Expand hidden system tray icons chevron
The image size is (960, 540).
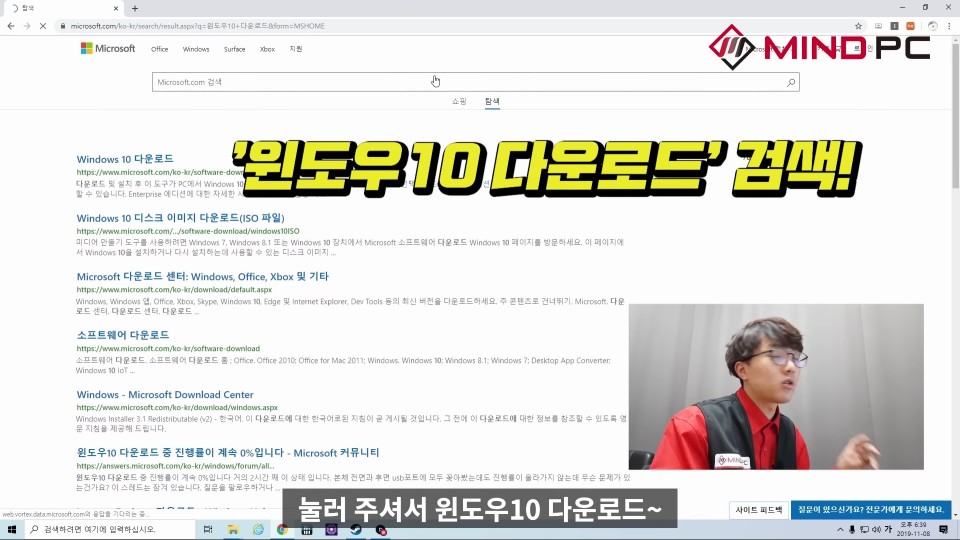pos(840,530)
